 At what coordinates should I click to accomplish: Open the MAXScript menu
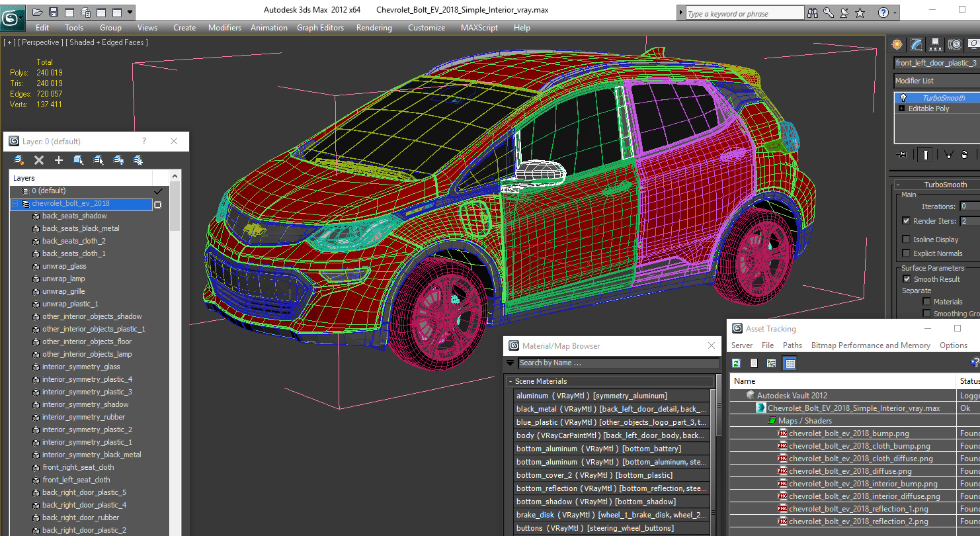click(x=479, y=28)
